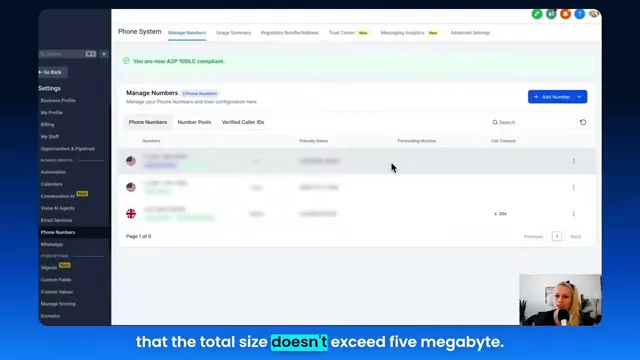Select Phone Numbers in settings sidebar
Viewport: 640px width, 360px height.
[x=58, y=232]
